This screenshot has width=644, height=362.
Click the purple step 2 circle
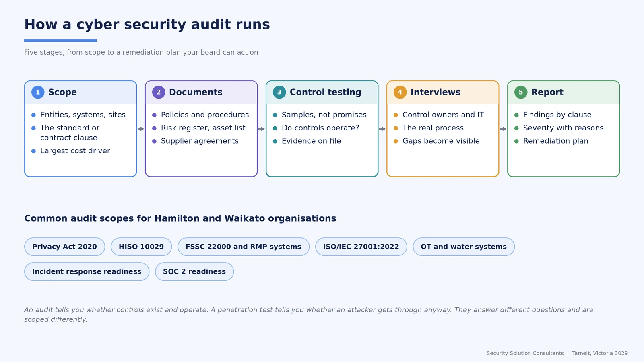pyautogui.click(x=159, y=92)
